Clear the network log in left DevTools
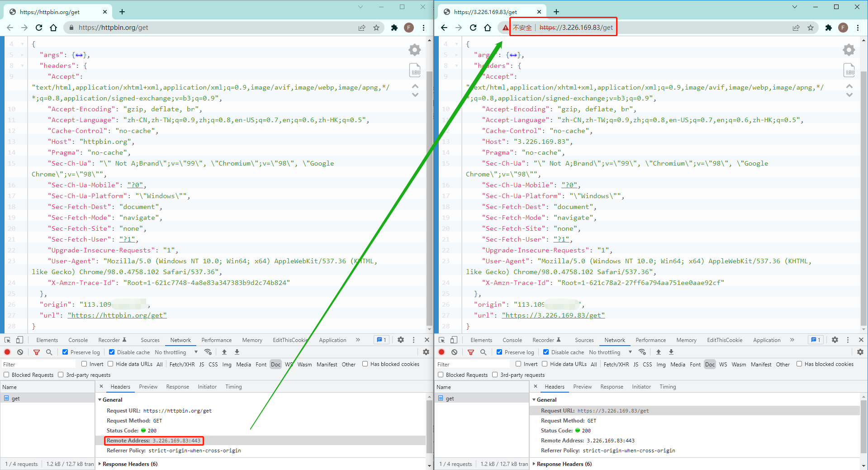 click(20, 352)
